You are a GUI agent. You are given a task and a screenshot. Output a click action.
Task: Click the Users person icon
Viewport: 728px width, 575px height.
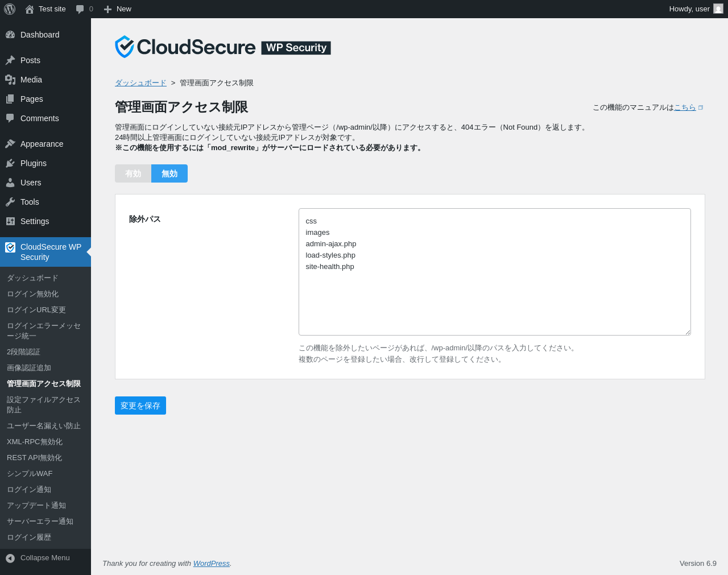tap(10, 183)
